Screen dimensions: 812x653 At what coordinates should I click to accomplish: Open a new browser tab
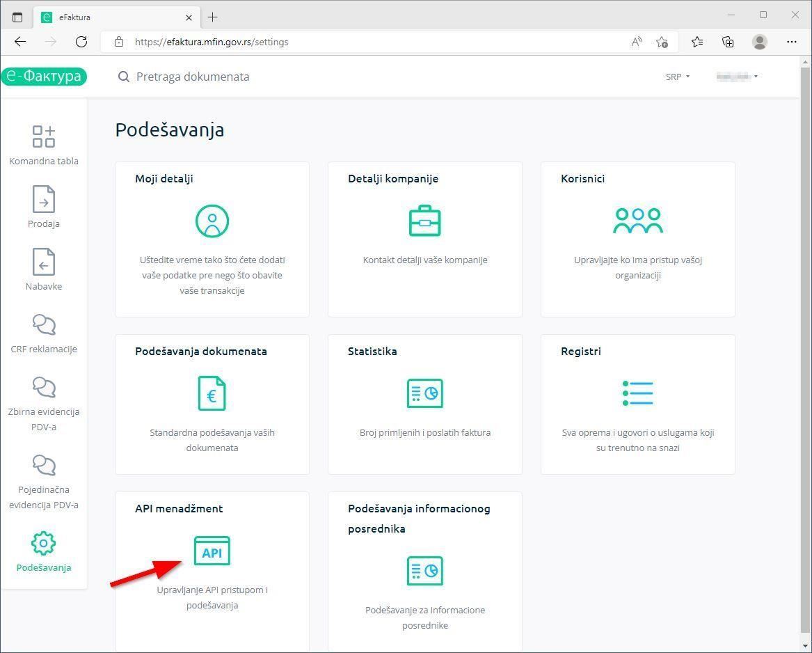[x=213, y=17]
